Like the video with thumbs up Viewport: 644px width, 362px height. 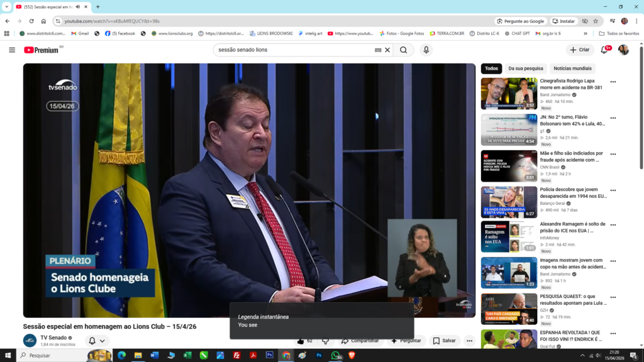point(301,341)
